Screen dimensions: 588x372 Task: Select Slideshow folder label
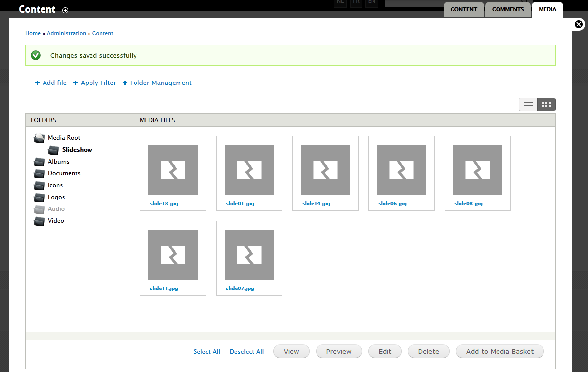click(x=77, y=150)
